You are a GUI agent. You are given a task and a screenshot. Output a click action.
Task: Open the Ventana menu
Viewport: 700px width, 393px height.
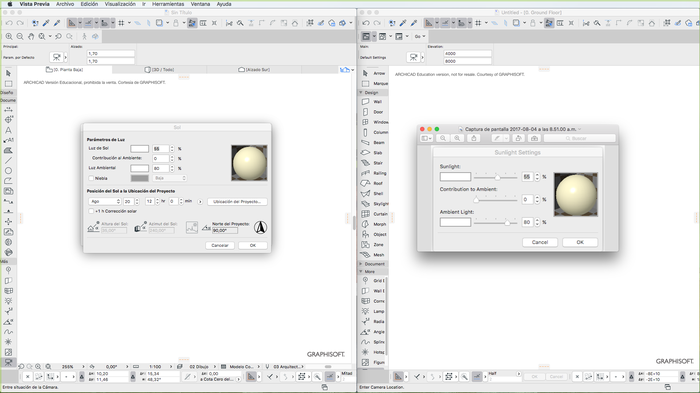pos(200,4)
